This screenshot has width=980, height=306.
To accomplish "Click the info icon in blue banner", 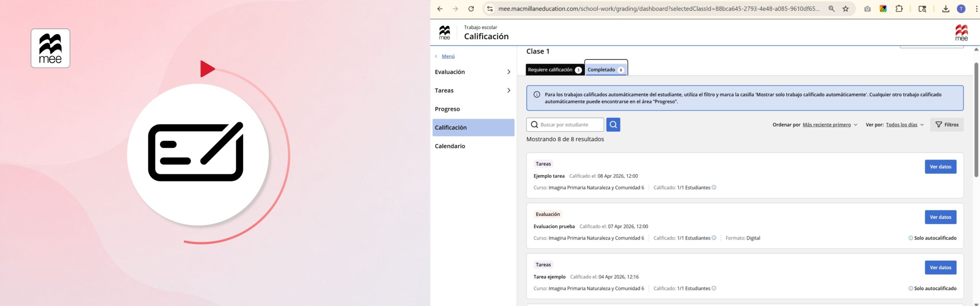I will (537, 94).
